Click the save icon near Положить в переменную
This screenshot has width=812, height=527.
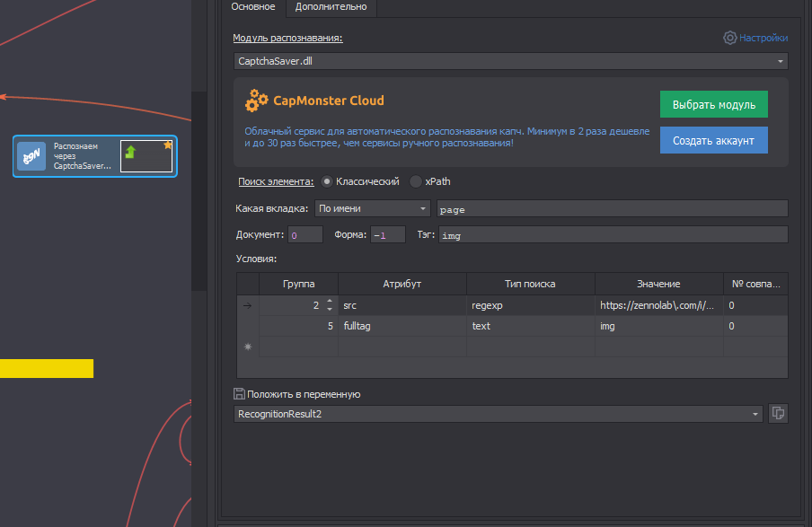click(239, 394)
